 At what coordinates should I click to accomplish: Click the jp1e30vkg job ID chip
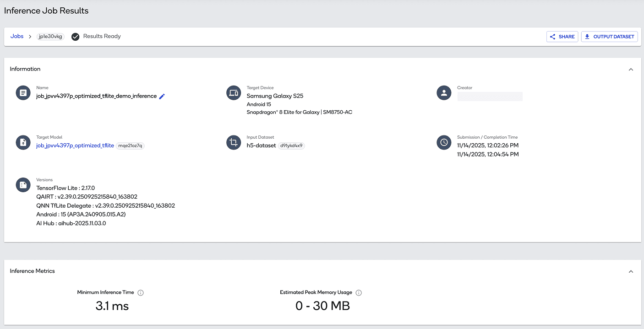tap(50, 36)
